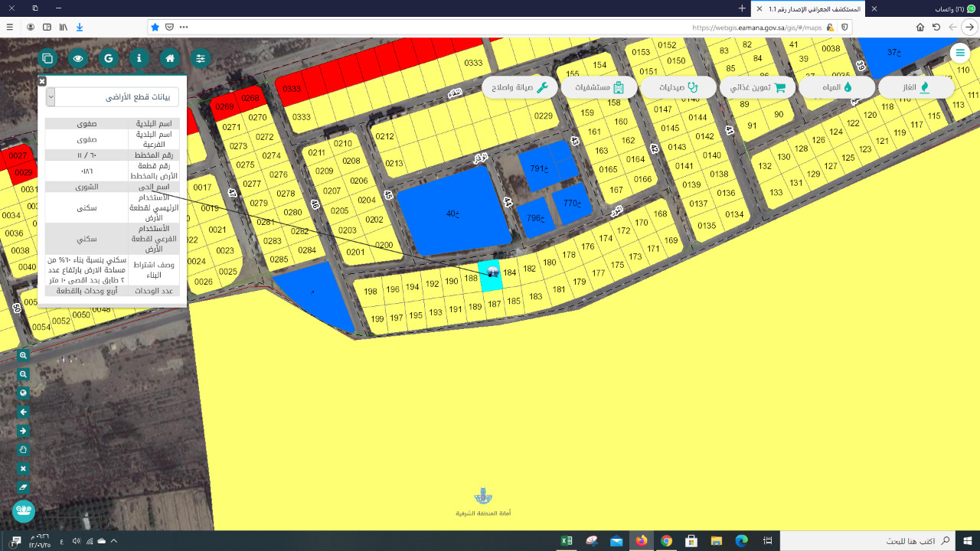Image resolution: width=980 pixels, height=551 pixels.
Task: Collapse the circular map tools button
Action: 24,510
